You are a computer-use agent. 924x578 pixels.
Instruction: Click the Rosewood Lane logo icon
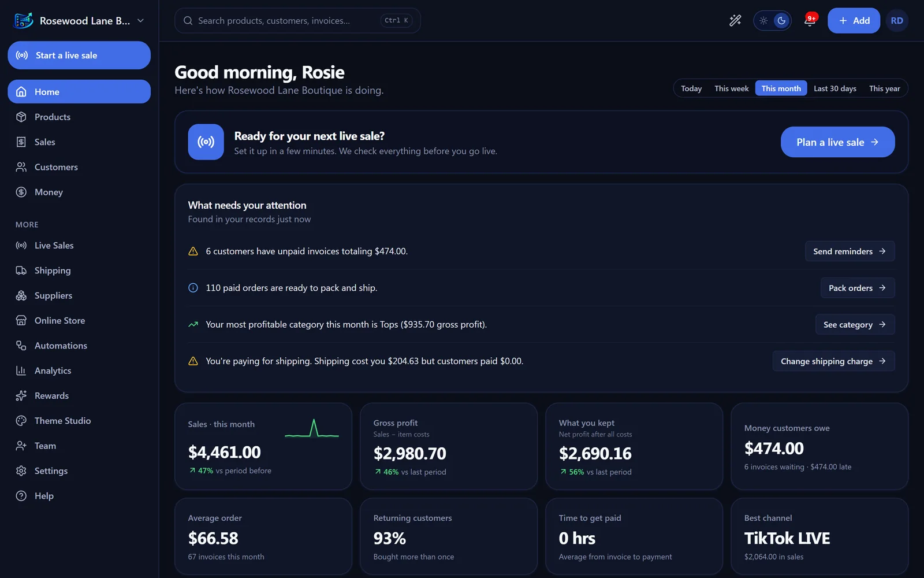(x=23, y=21)
